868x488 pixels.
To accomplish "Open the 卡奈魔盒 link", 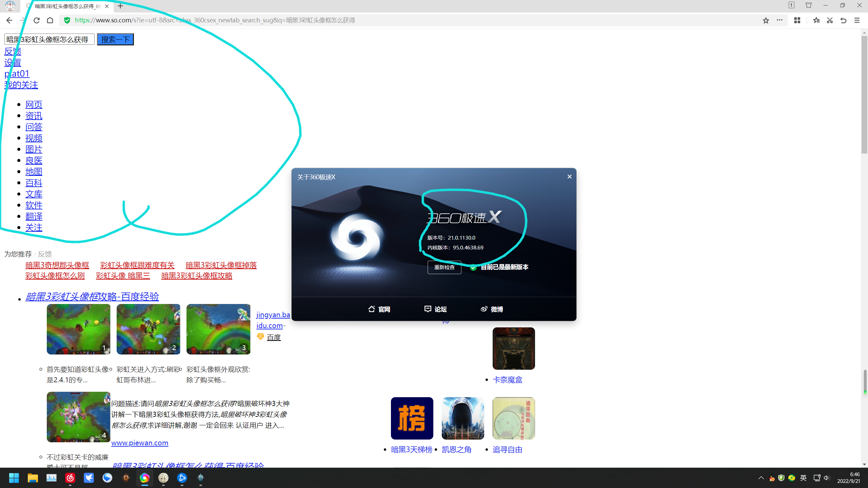I will pos(508,380).
